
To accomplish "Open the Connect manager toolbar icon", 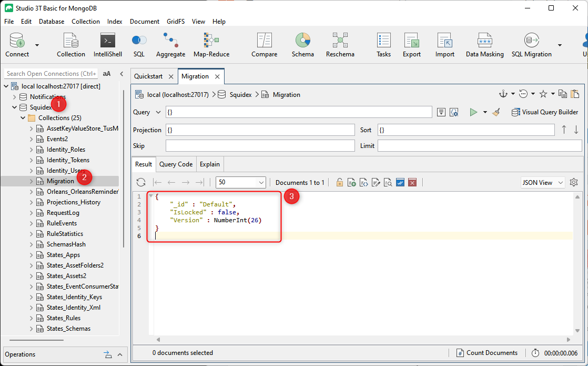I will 17,45.
